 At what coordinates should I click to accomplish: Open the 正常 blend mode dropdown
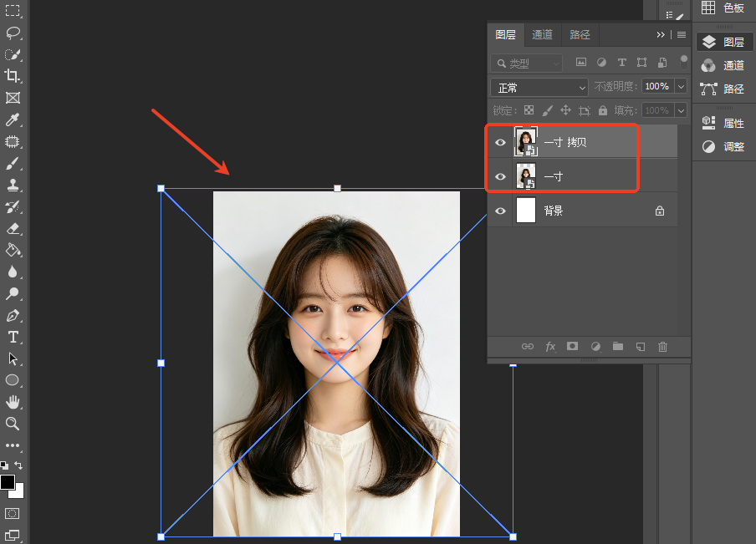539,87
